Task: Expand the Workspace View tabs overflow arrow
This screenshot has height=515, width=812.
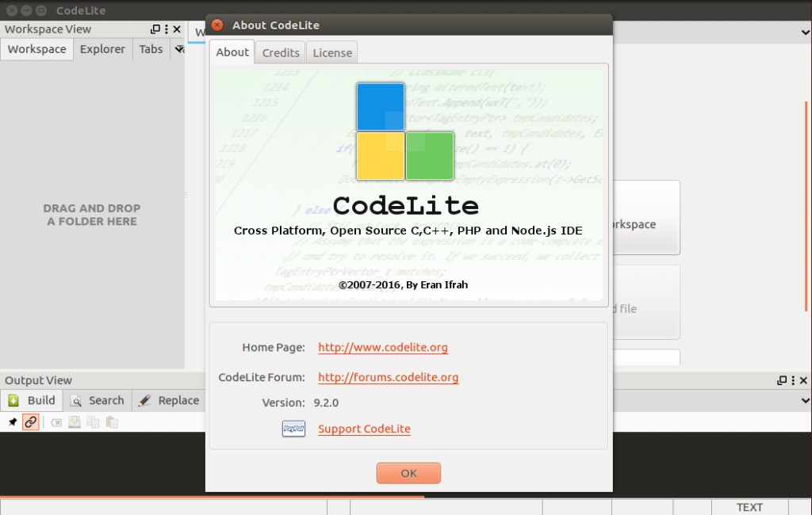Action: tap(179, 49)
